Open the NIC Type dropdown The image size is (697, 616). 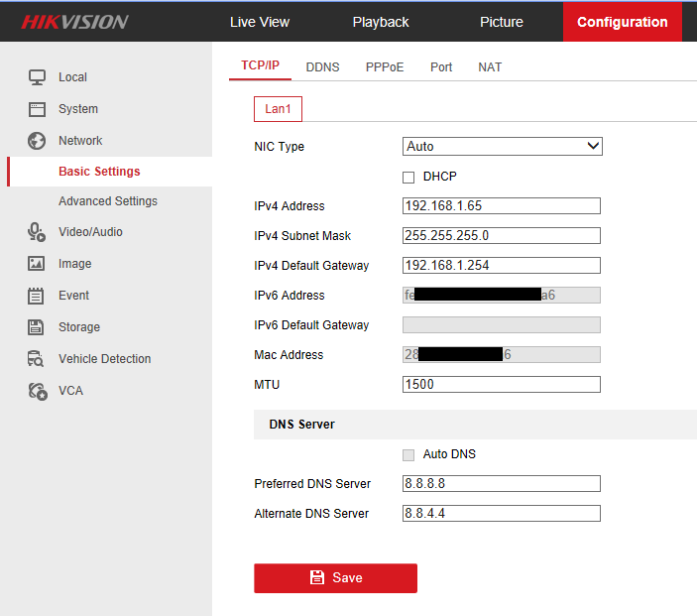point(502,147)
